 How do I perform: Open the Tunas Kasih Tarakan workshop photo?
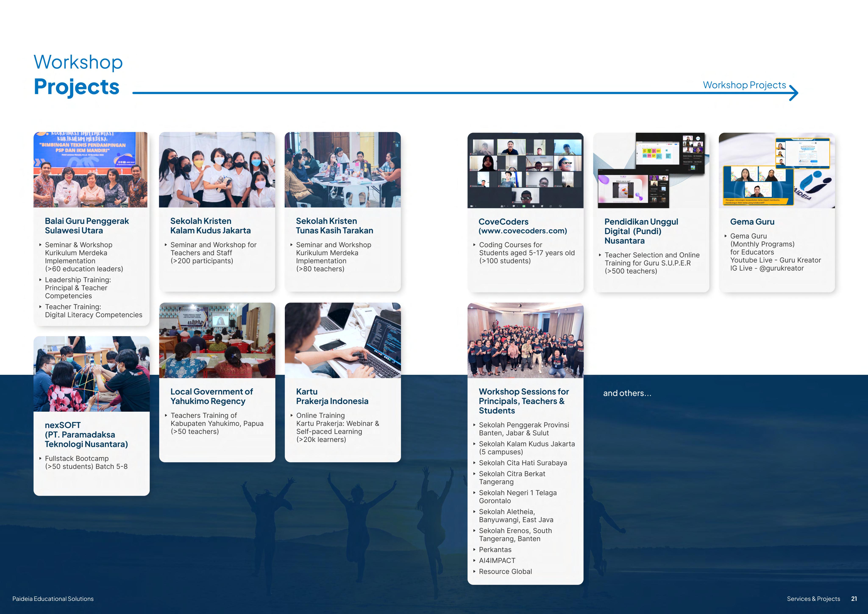coord(342,169)
